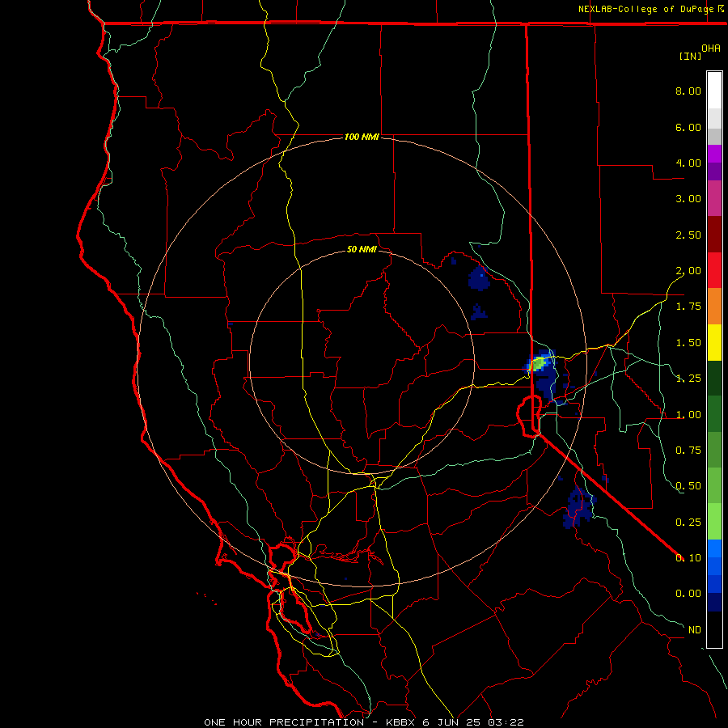Select the 1.75 legend value
728x728 pixels.
click(688, 307)
